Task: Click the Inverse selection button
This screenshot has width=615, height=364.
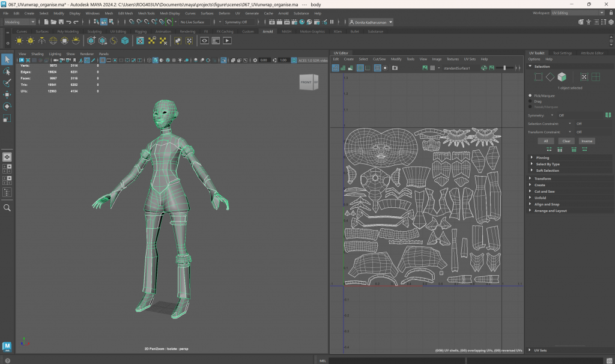Action: coord(587,141)
